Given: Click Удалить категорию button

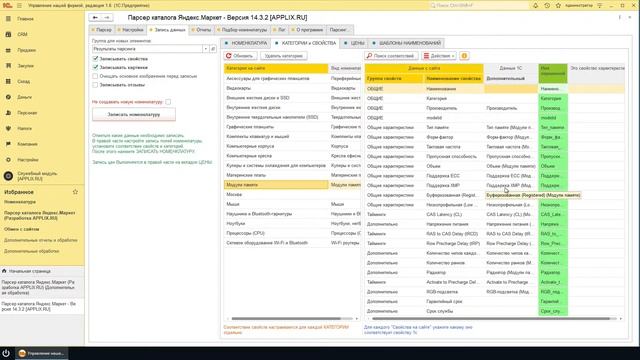Looking at the screenshot, I should coord(284,56).
